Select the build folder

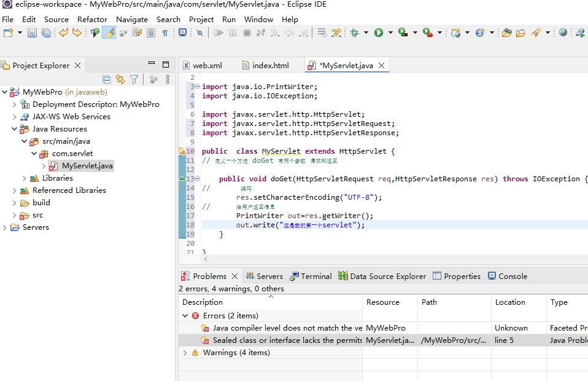click(x=41, y=203)
